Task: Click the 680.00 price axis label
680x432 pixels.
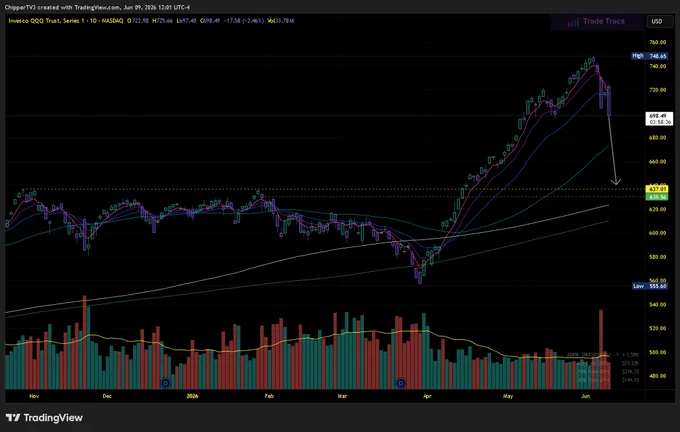Action: point(657,137)
